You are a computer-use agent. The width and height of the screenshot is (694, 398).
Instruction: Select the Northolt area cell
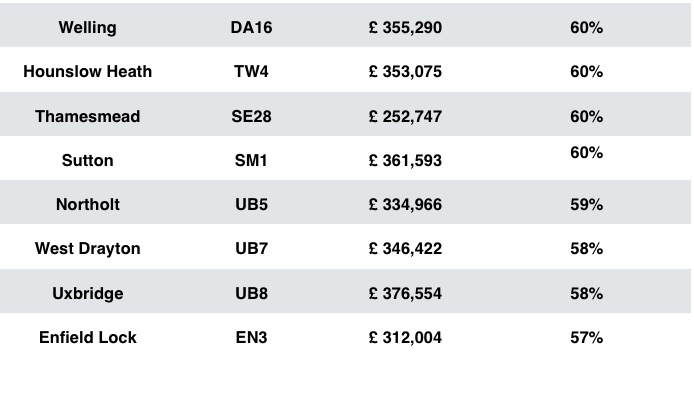(88, 205)
